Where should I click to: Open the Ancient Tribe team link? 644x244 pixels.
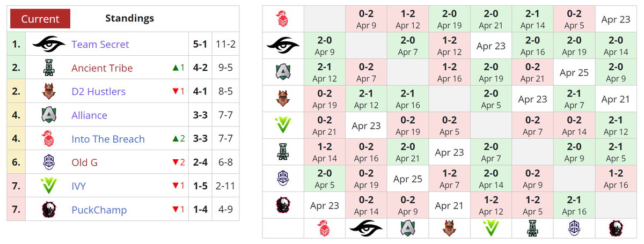point(102,68)
